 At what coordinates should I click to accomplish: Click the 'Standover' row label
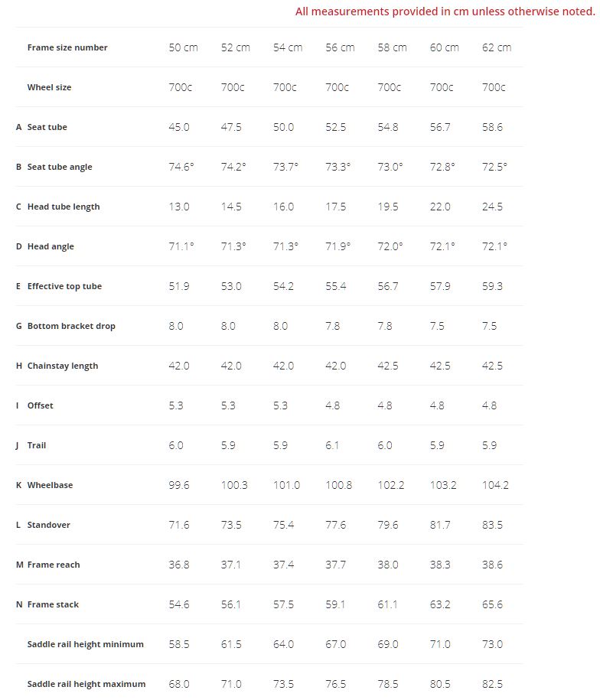[x=48, y=525]
